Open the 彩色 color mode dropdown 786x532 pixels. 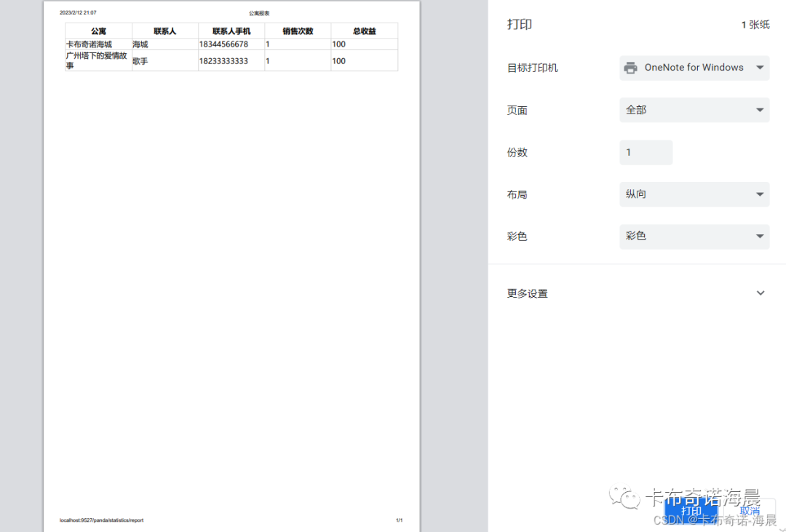tap(694, 237)
